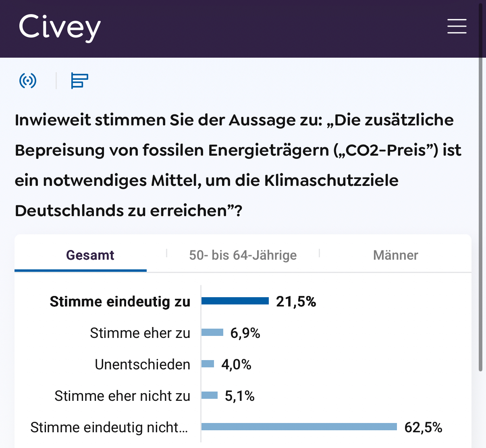The image size is (486, 448).
Task: Select the 'Stimme eindeutig zu' answer label
Action: [x=120, y=302]
